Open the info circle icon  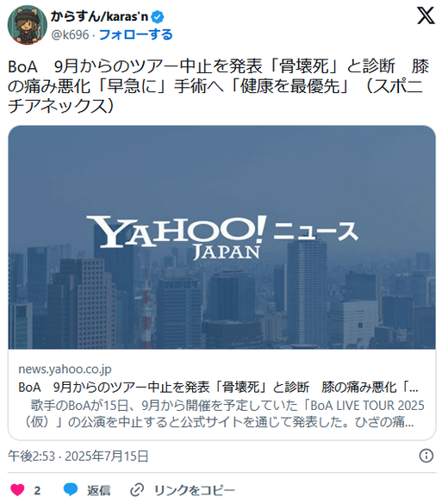point(426,456)
